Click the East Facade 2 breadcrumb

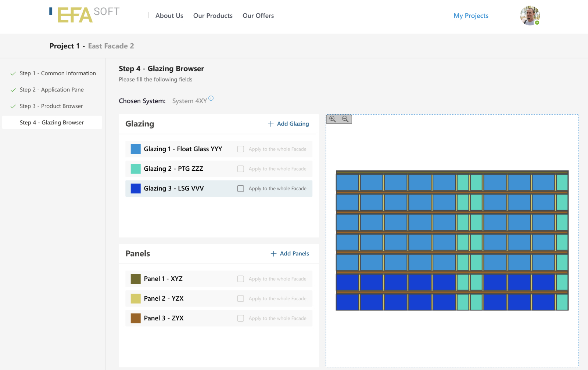(111, 46)
